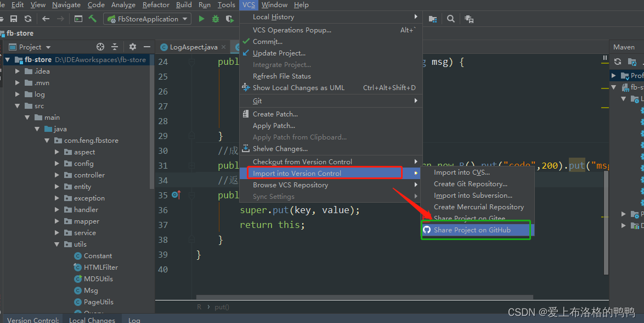Click Shelve Changes... menu item

point(331,148)
